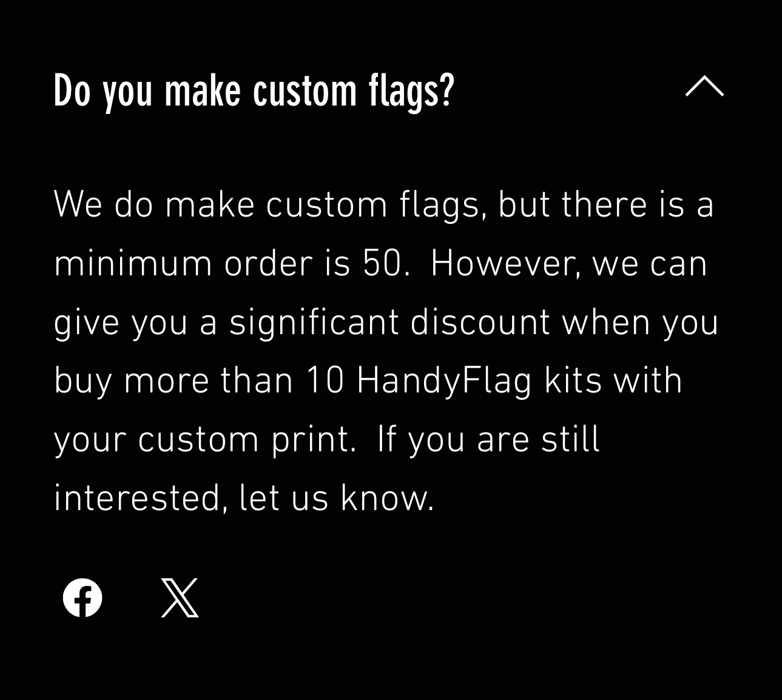Viewport: 782px width, 700px height.
Task: Click the word "flags?" in the heading
Action: [411, 91]
